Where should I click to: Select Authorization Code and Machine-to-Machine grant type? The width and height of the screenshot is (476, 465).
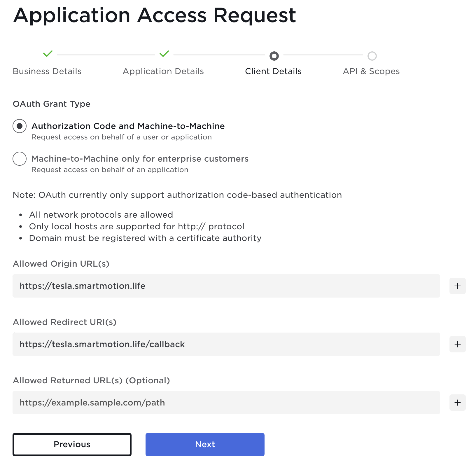(19, 126)
